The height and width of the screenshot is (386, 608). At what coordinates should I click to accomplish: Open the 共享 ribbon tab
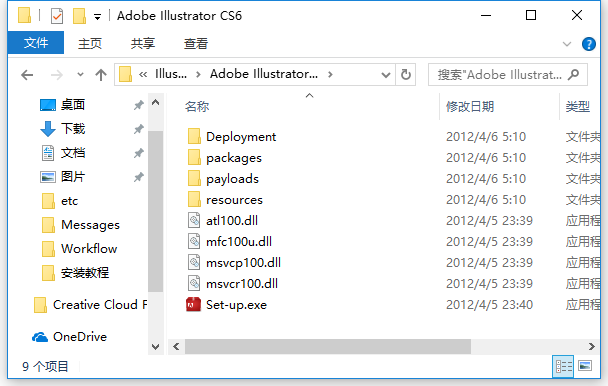143,43
